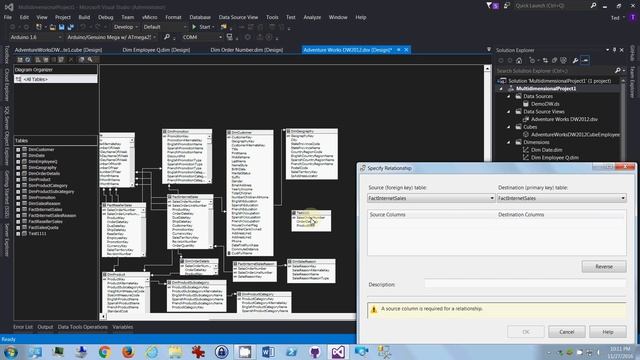Open the Database menu

pyautogui.click(x=200, y=17)
